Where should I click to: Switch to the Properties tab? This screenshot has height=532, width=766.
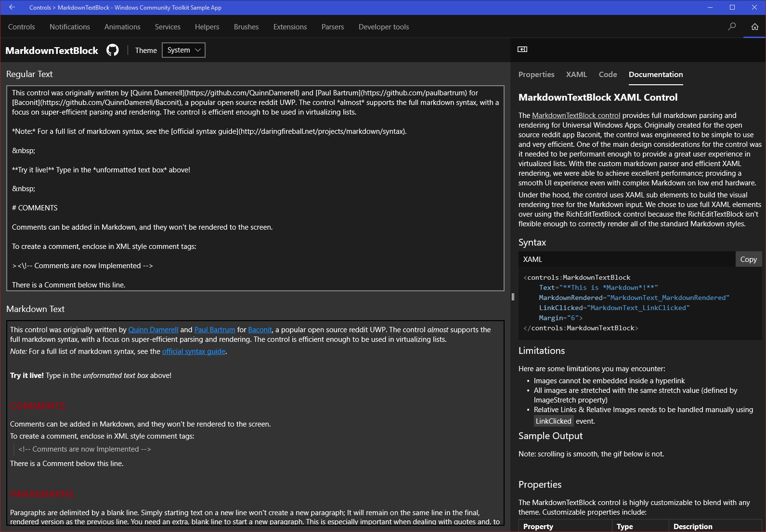[536, 74]
